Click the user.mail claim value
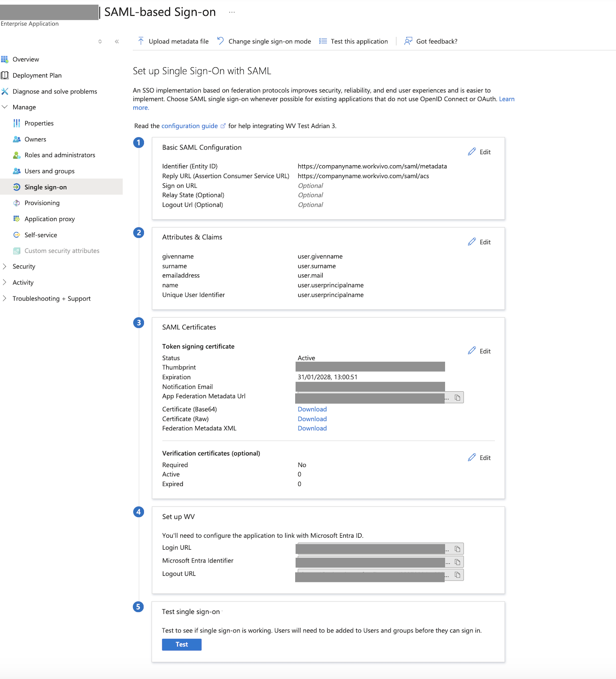 [311, 276]
